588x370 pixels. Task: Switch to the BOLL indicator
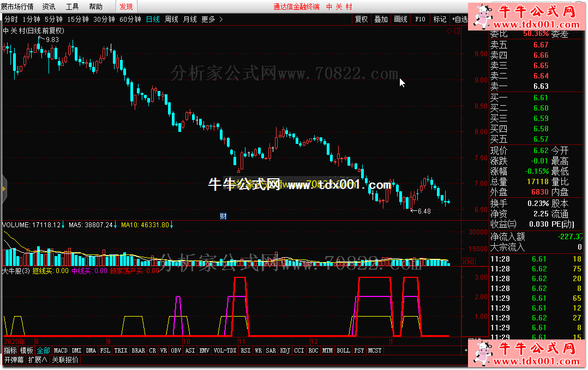[x=343, y=350]
